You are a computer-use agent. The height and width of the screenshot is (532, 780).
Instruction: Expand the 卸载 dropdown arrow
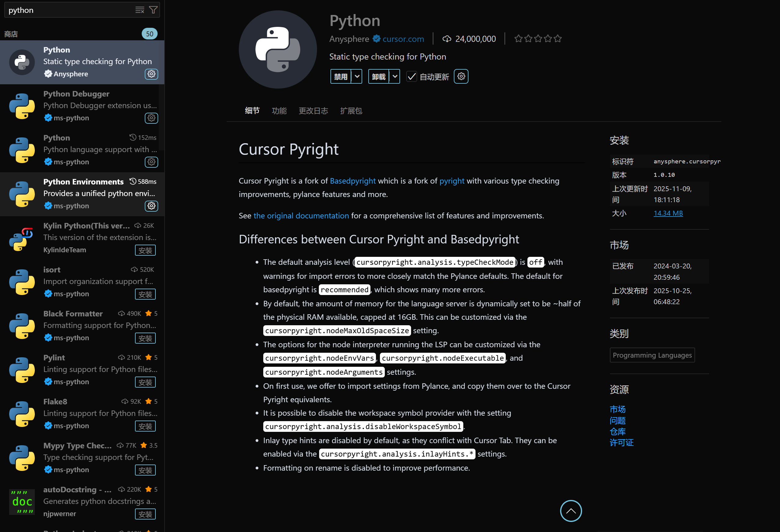click(x=395, y=77)
